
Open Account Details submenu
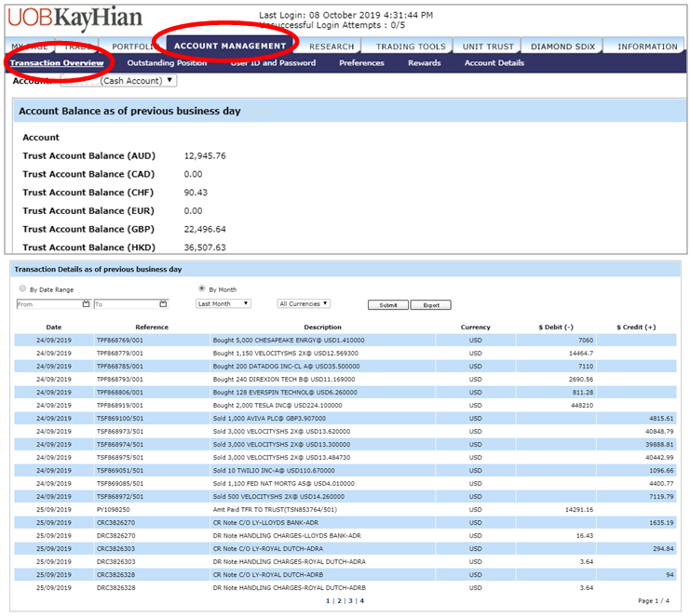494,63
